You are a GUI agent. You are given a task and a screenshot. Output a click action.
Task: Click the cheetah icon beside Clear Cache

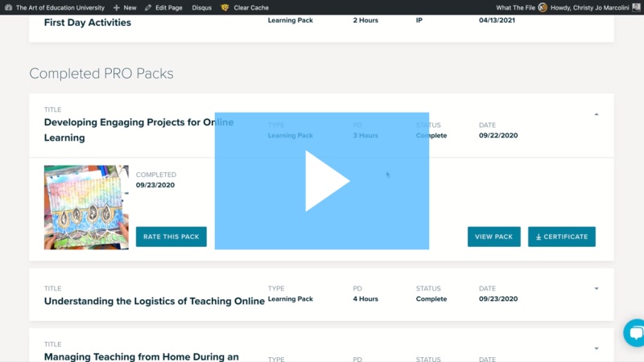coord(225,7)
